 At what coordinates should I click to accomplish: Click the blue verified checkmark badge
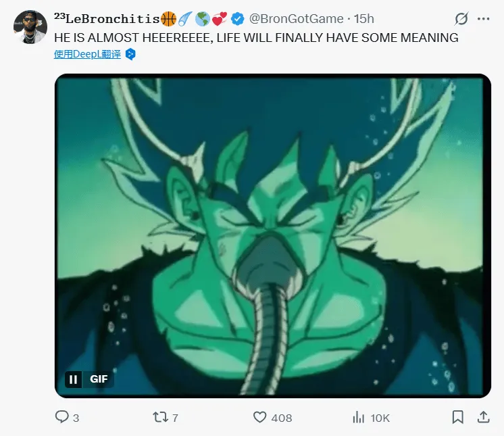click(x=238, y=18)
